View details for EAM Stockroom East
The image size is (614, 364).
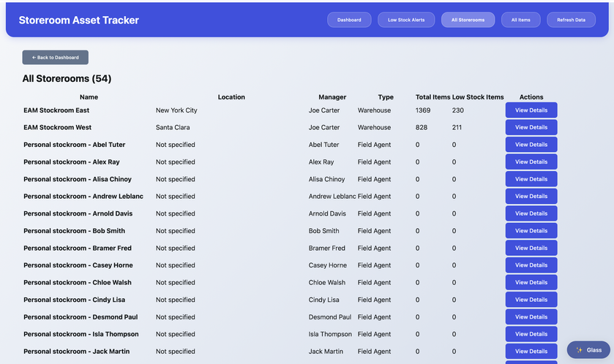tap(531, 110)
